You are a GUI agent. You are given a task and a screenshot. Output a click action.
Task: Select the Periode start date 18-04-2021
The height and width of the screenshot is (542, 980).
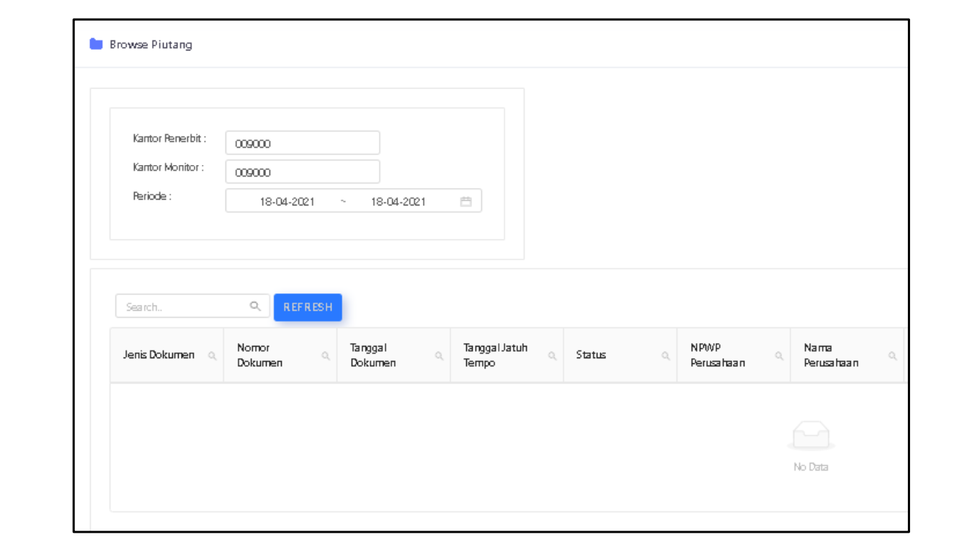click(287, 202)
